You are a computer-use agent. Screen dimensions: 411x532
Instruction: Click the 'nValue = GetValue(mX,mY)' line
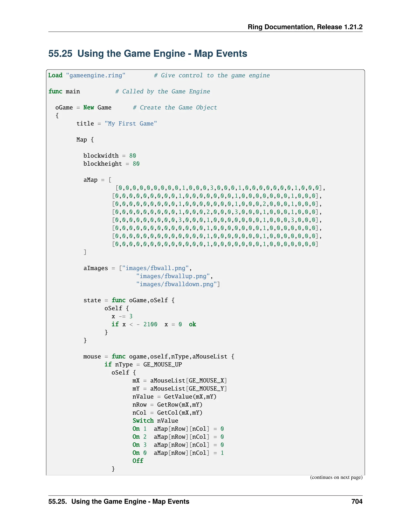174,397
